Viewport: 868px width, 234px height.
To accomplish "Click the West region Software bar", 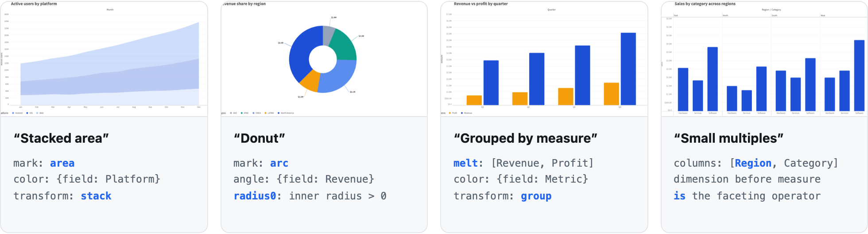I will point(859,75).
